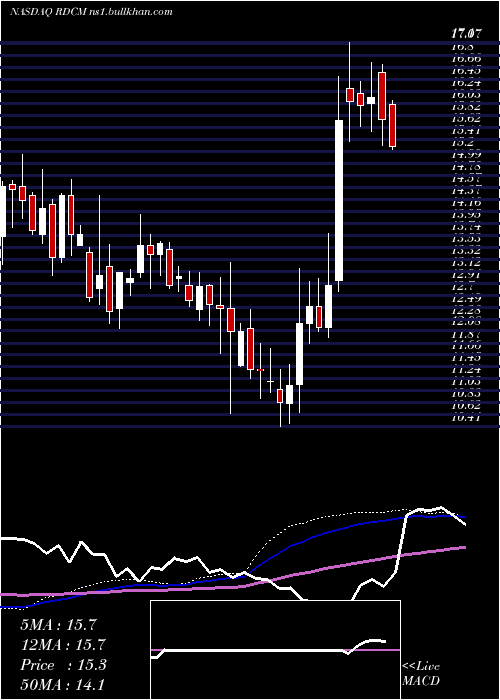This screenshot has width=500, height=700.
Task: Click the 10.41 bottom price axis label
Action: (466, 418)
